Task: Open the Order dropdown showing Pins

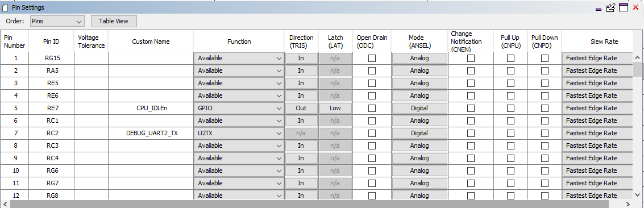Action: pos(57,21)
